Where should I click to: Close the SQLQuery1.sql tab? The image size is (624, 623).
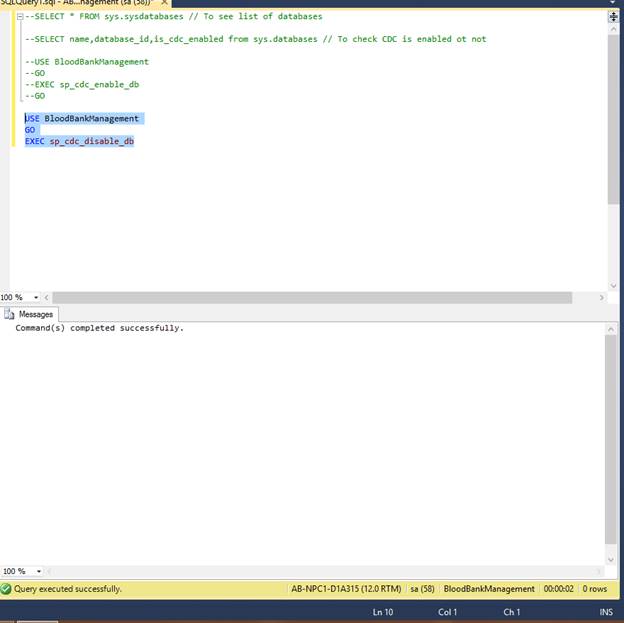coord(164,2)
